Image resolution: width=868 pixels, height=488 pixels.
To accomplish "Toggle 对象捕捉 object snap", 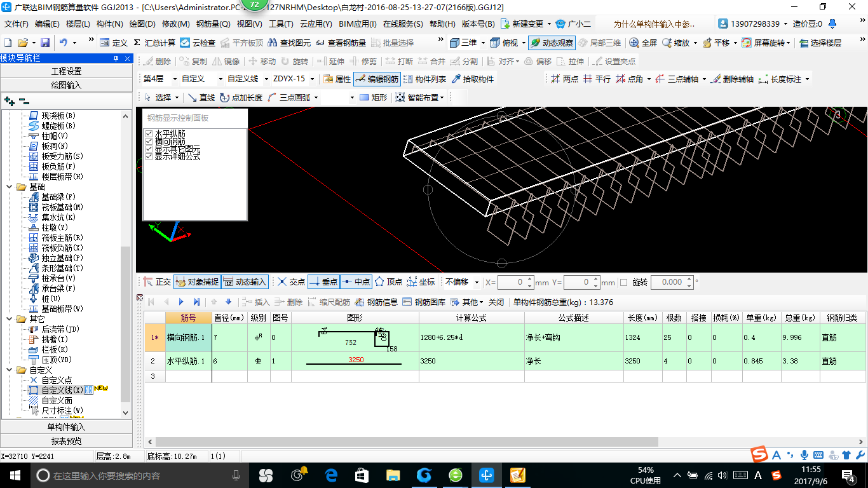I will click(197, 282).
